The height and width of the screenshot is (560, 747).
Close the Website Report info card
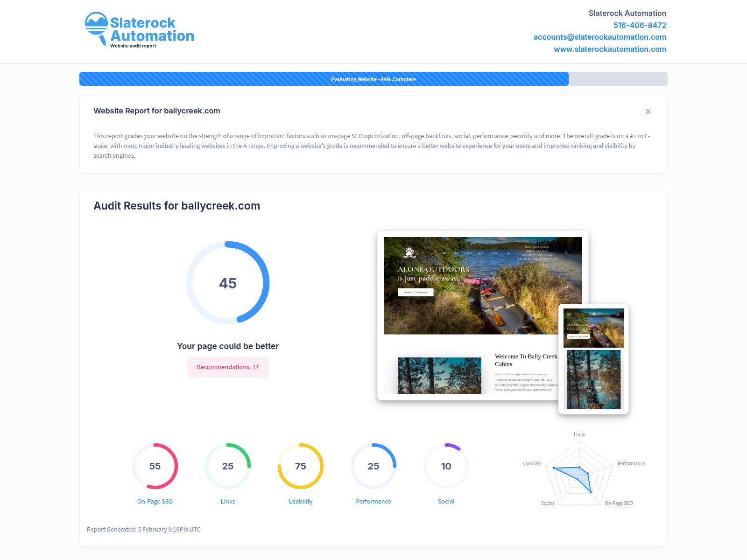[648, 112]
